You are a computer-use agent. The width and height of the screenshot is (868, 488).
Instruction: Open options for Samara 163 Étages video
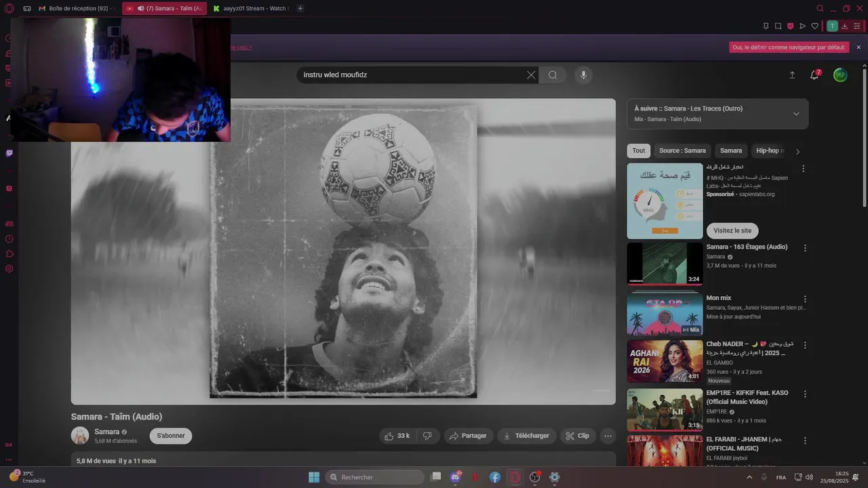(x=805, y=248)
